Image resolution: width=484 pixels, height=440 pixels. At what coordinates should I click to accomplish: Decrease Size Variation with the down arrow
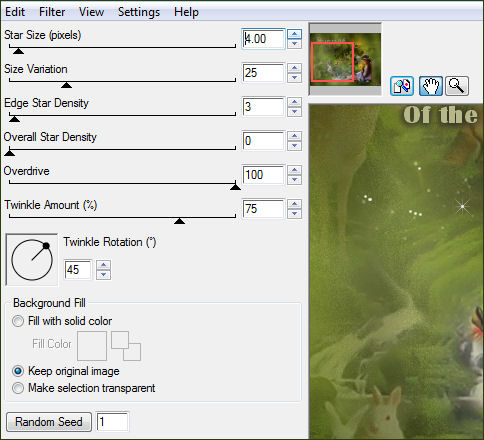click(294, 78)
